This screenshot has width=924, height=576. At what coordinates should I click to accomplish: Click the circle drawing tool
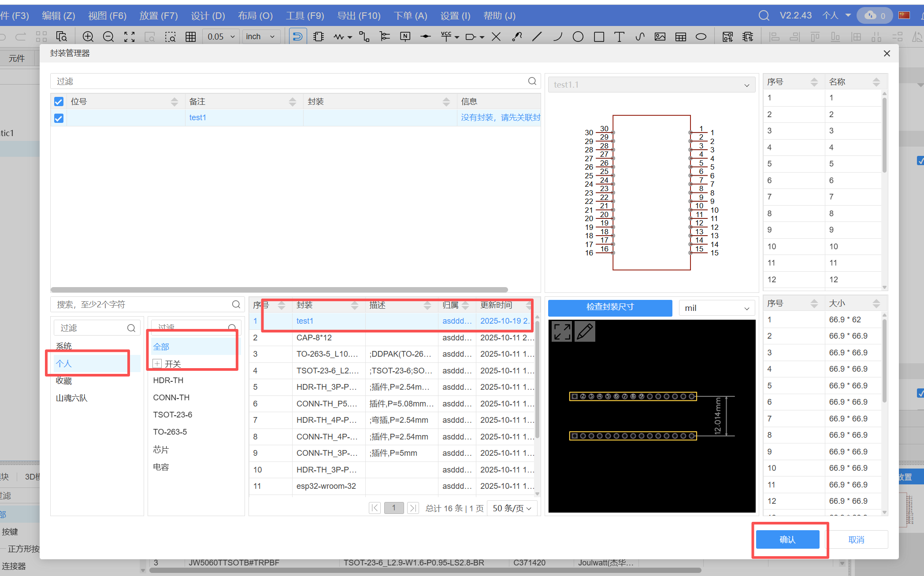[x=578, y=37]
